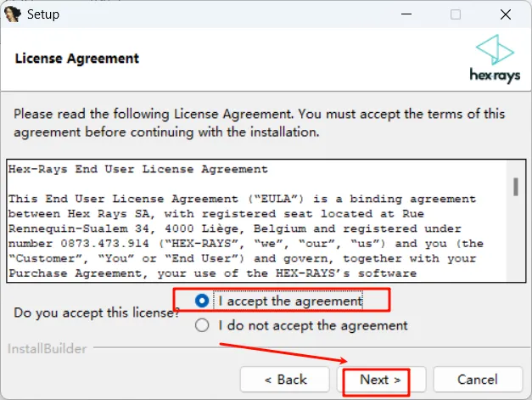Viewport: 532px width, 400px height.
Task: Proceed with the Next > button
Action: tap(381, 380)
